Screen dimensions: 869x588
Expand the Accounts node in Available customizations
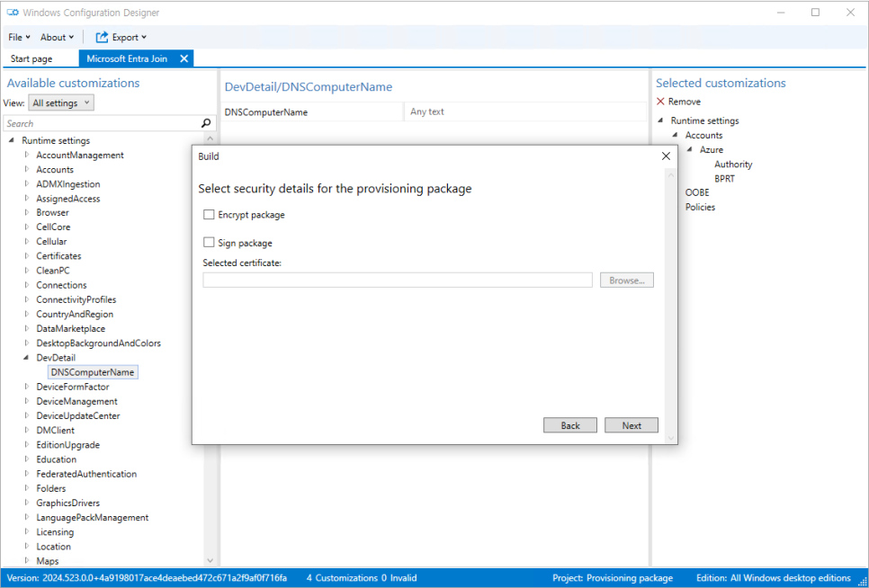coord(27,169)
